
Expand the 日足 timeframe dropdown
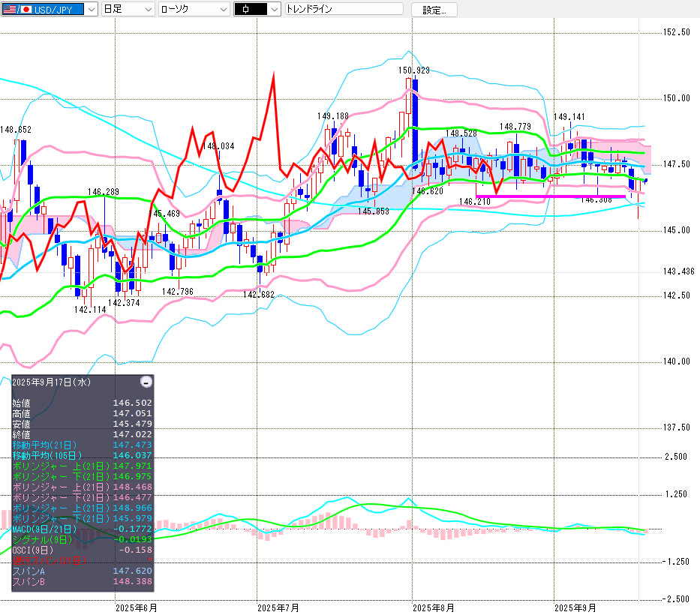pyautogui.click(x=127, y=9)
